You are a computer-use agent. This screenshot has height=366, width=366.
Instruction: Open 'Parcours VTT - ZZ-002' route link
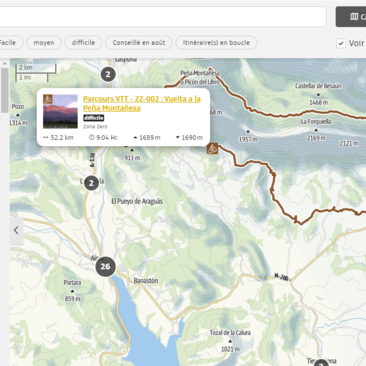click(x=142, y=103)
